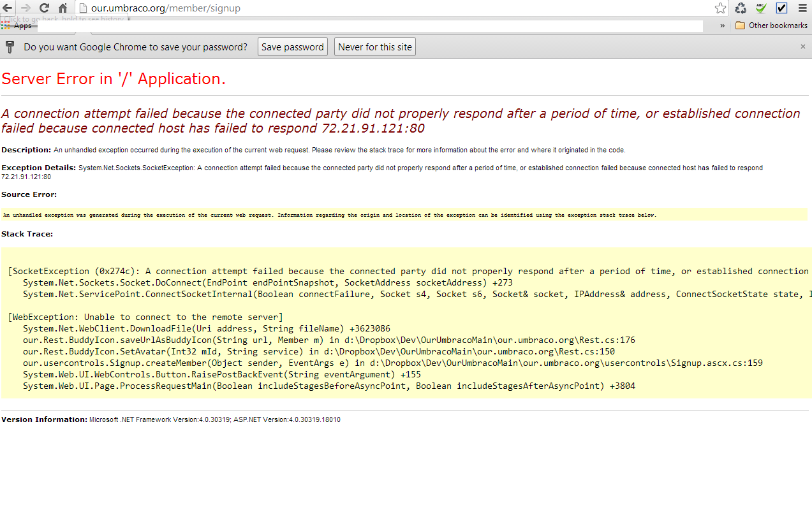Viewport: 812px width, 524px height.
Task: Click the 'System.Net.Sockets.Socket.DoConnect' trace line
Action: pyautogui.click(x=268, y=282)
